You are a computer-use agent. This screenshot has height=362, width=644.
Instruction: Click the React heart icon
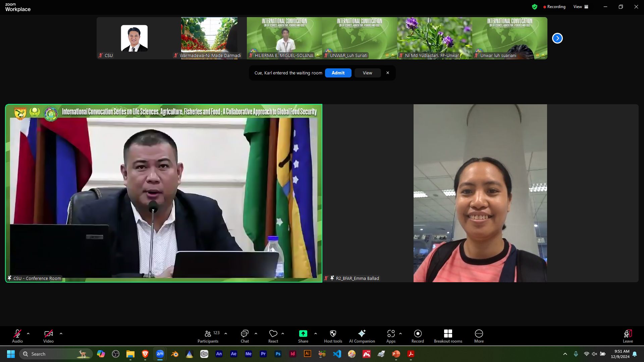(x=273, y=334)
